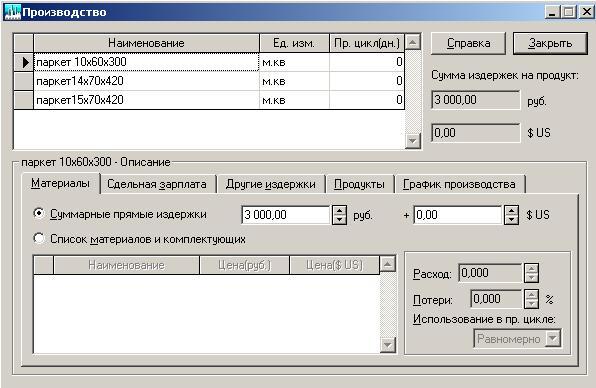Click the Ед. изм. column header
596x388 pixels.
(x=294, y=43)
